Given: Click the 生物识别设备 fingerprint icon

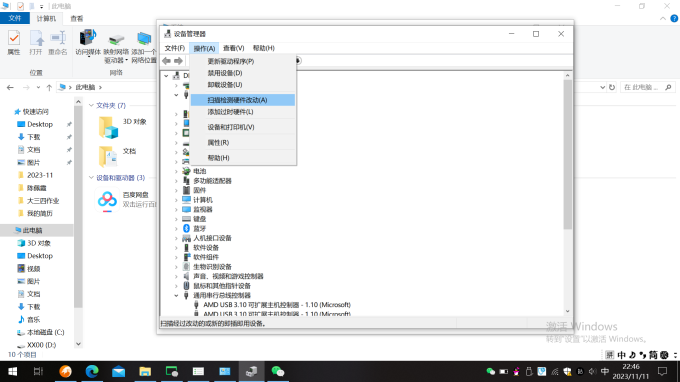Looking at the screenshot, I should pos(186,267).
